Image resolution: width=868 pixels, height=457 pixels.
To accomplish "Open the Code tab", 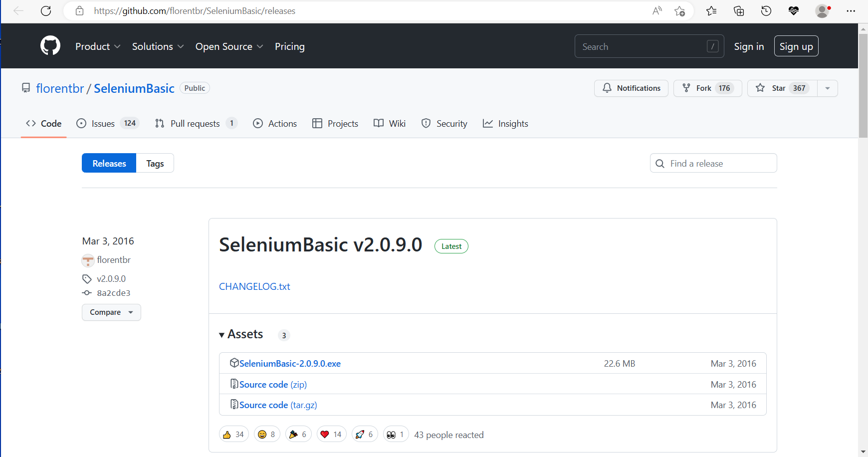I will pyautogui.click(x=44, y=123).
